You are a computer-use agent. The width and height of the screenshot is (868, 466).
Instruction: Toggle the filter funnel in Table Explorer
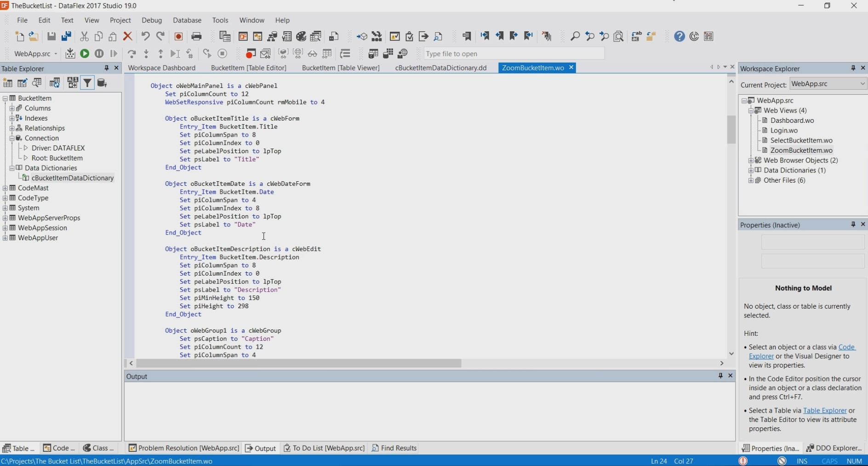coord(87,83)
